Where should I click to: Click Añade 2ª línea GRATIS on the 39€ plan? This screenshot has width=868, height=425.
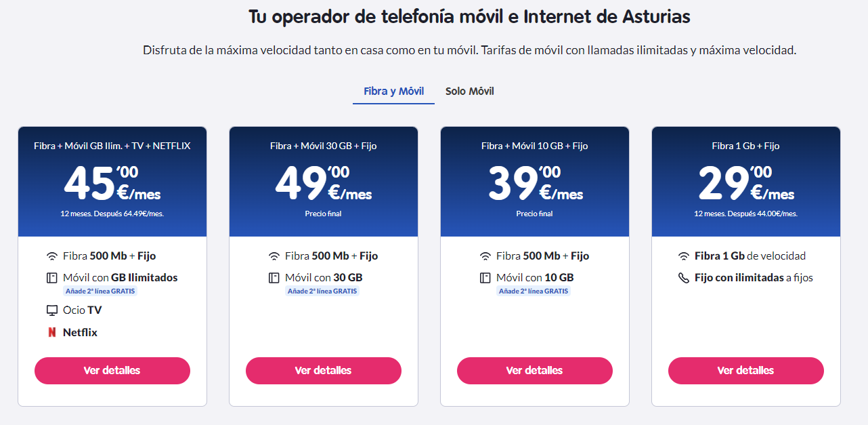coord(534,291)
